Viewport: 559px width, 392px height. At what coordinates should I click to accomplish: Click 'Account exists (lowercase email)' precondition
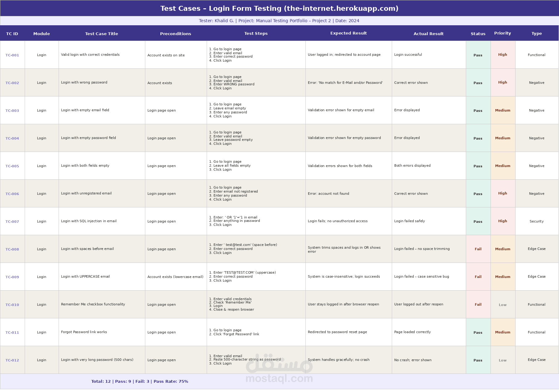175,277
